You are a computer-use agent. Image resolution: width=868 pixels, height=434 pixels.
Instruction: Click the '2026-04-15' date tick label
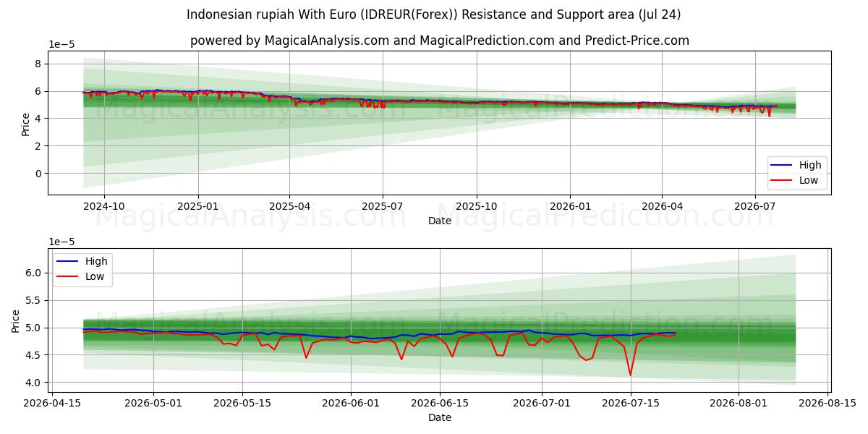(x=51, y=404)
